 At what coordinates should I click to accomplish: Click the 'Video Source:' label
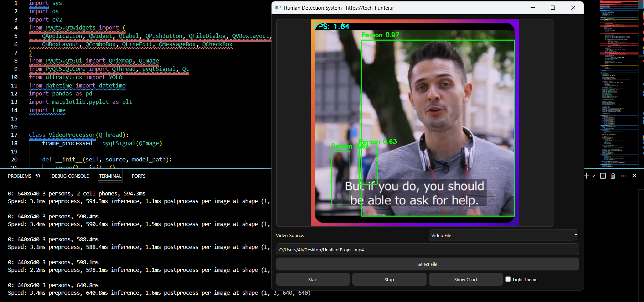point(290,235)
